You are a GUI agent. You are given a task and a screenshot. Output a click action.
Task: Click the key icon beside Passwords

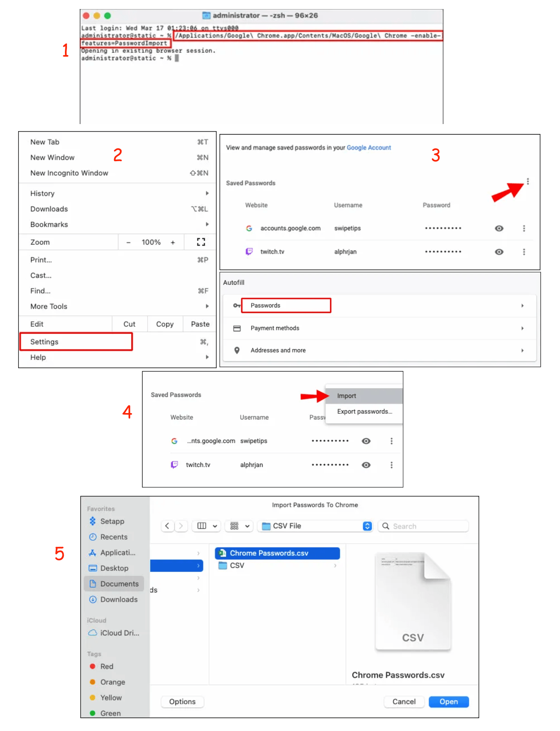tap(237, 306)
